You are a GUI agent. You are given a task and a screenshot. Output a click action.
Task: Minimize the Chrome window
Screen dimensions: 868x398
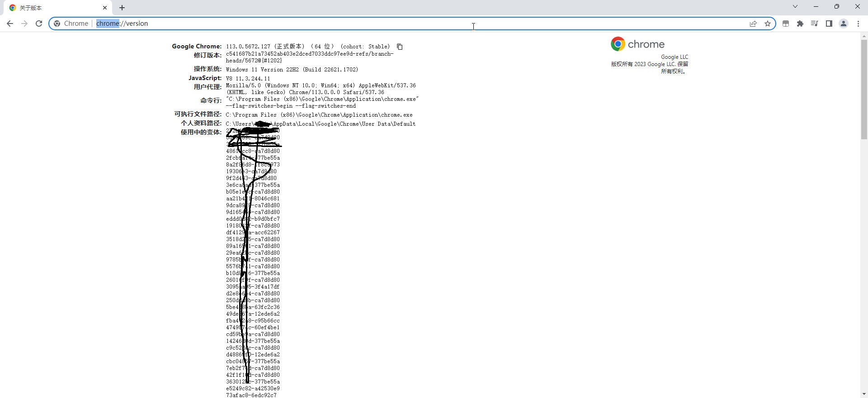coord(816,6)
